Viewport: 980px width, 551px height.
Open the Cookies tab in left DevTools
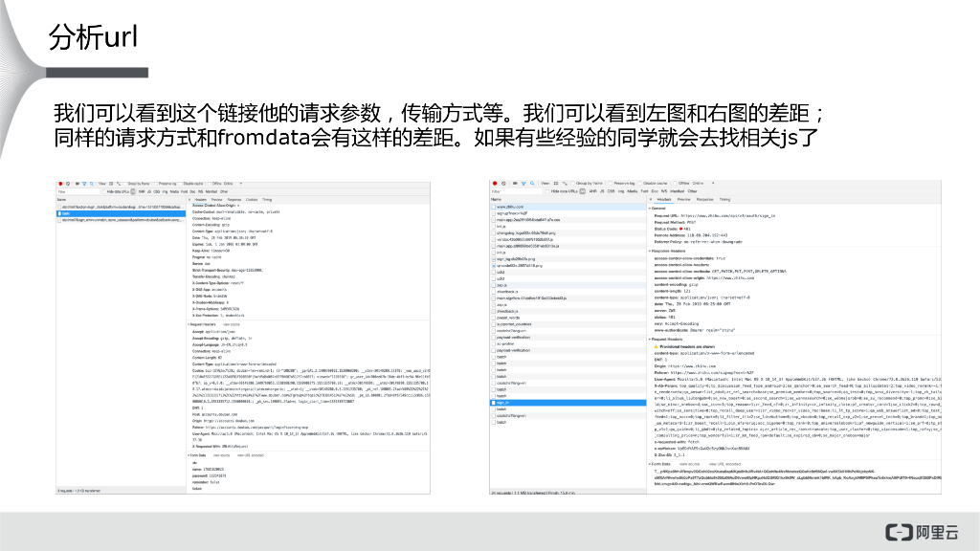(252, 200)
